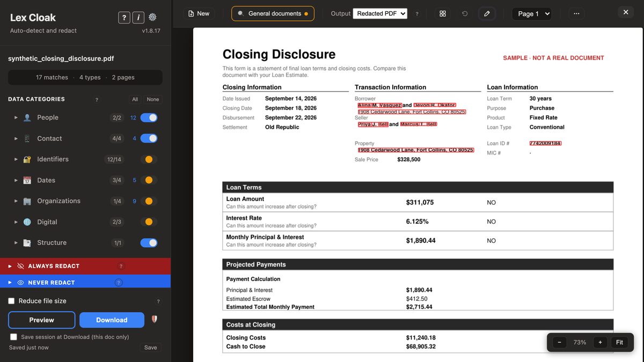Click the General documents profile button
Screen dimensions: 644x362
(x=273, y=13)
